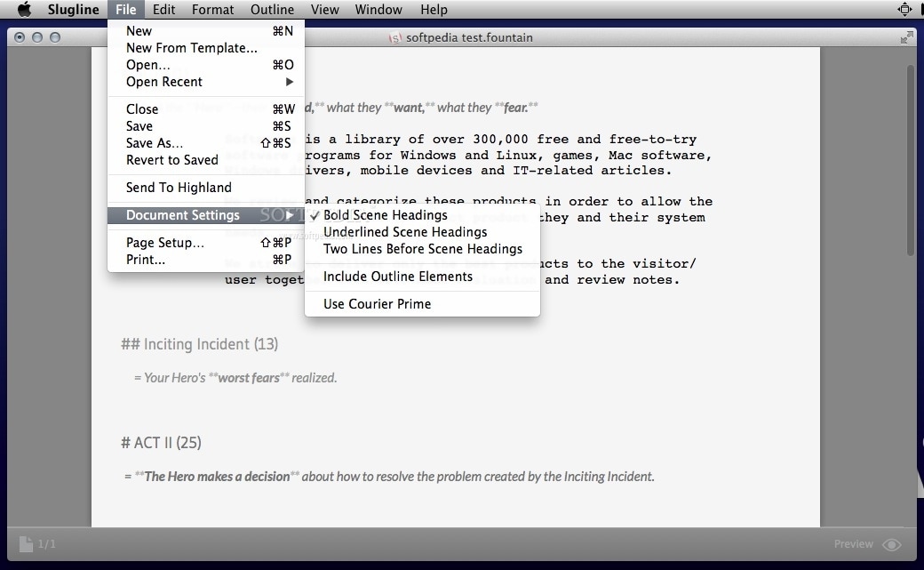The width and height of the screenshot is (924, 570).
Task: Click the screen-move icon in the menu bar
Action: [904, 10]
